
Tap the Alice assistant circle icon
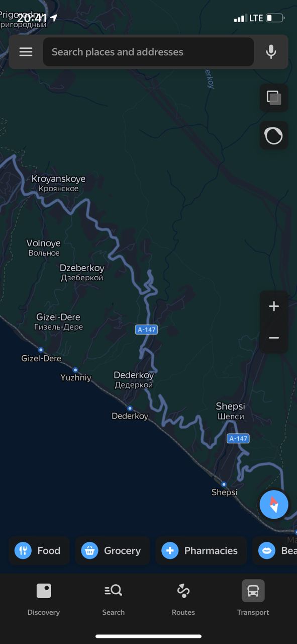[x=274, y=135]
